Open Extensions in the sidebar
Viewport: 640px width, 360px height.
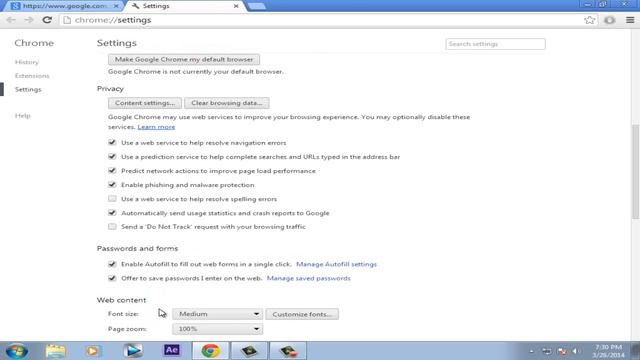pyautogui.click(x=32, y=76)
